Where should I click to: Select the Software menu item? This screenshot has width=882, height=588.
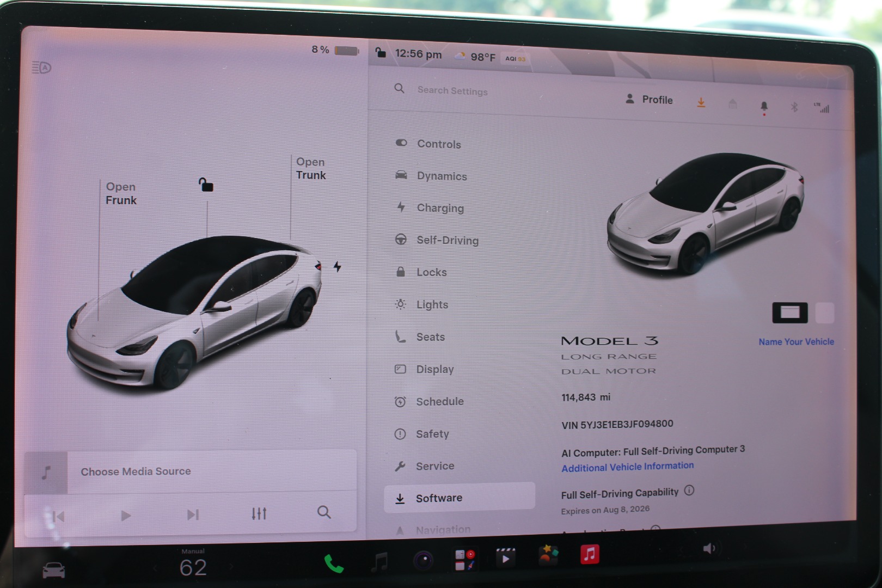pos(460,498)
